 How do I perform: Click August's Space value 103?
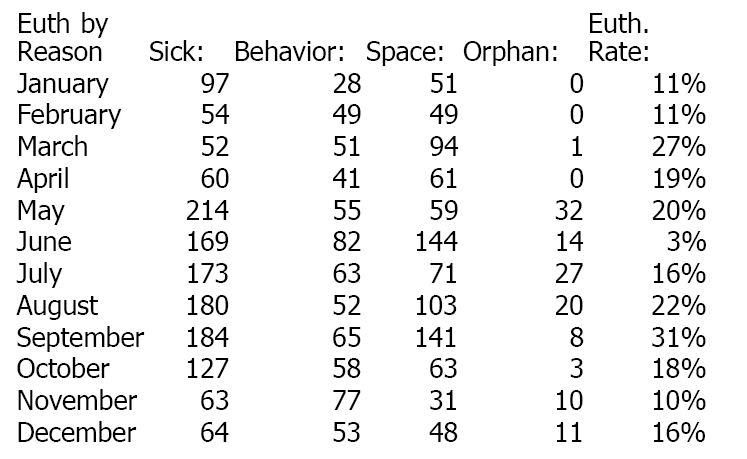(x=436, y=306)
